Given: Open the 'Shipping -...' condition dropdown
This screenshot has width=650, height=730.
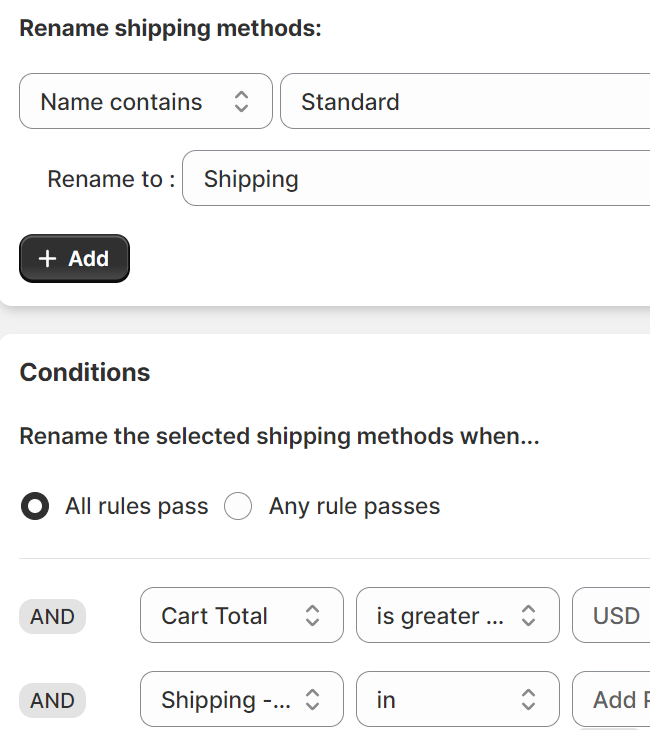Looking at the screenshot, I should point(241,700).
